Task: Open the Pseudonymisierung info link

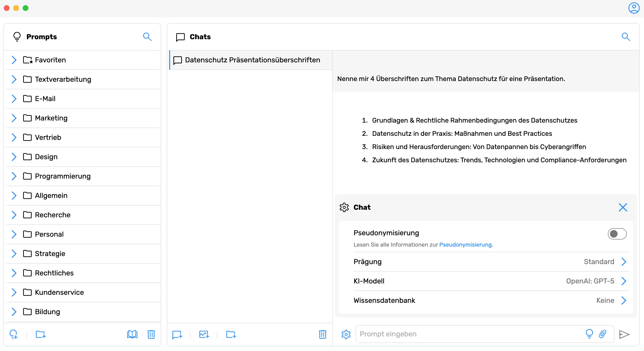Action: pos(465,245)
